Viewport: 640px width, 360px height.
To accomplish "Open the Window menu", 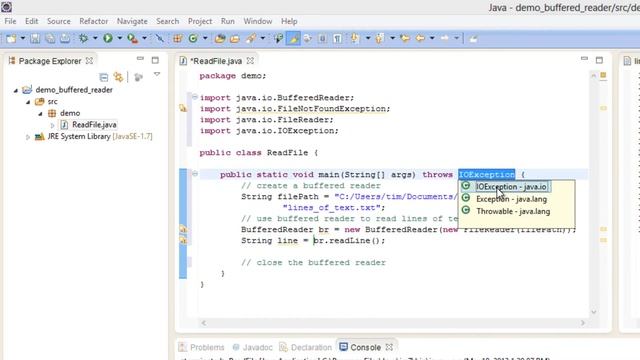I will click(258, 21).
